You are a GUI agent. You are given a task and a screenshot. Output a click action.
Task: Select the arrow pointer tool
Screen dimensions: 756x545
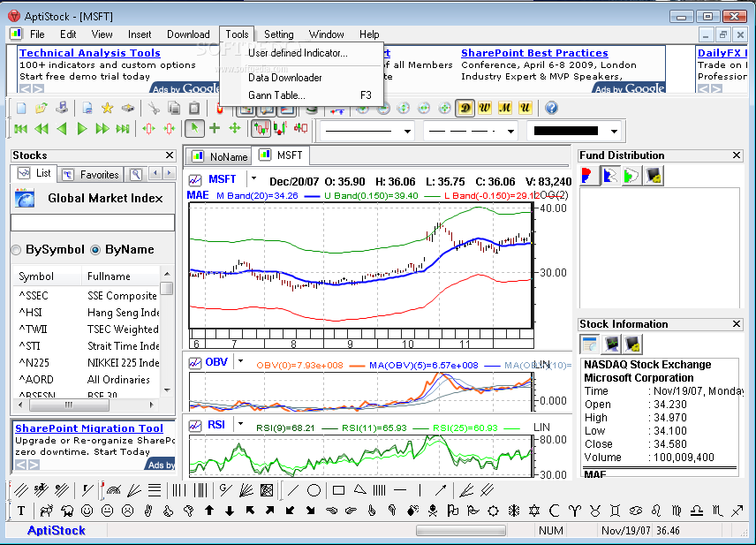pos(194,128)
